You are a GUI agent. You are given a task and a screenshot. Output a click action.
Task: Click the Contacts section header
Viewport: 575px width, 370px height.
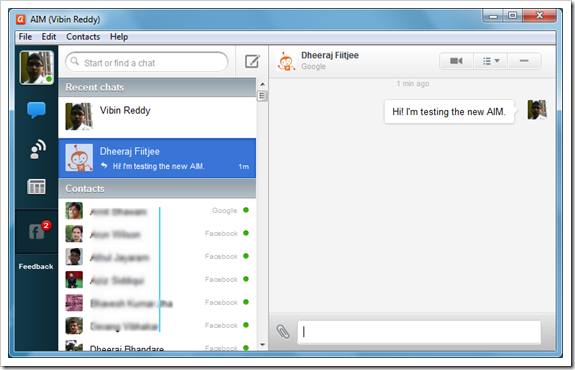pos(157,188)
